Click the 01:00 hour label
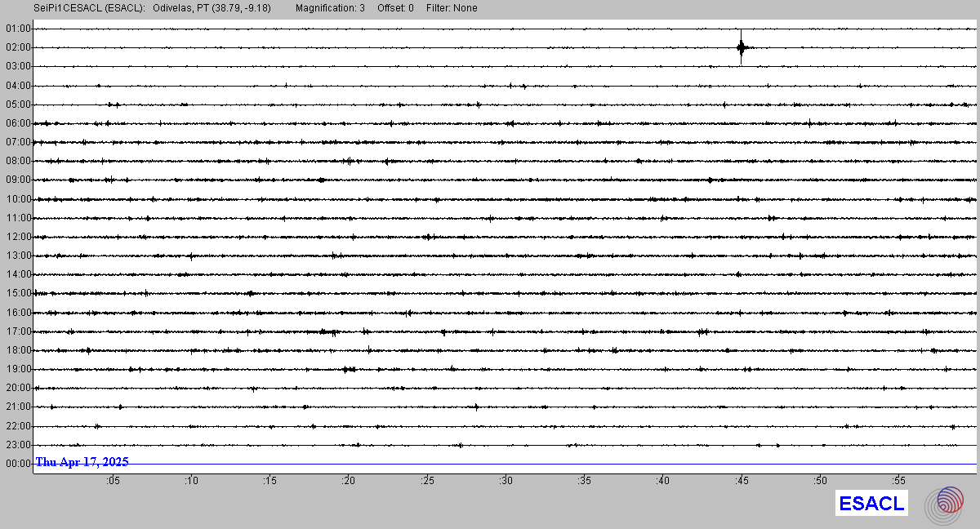The width and height of the screenshot is (980, 529). click(x=18, y=29)
